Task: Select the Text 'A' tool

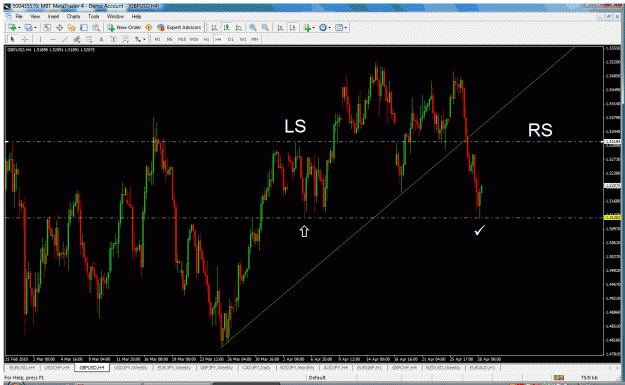Action: (101, 39)
